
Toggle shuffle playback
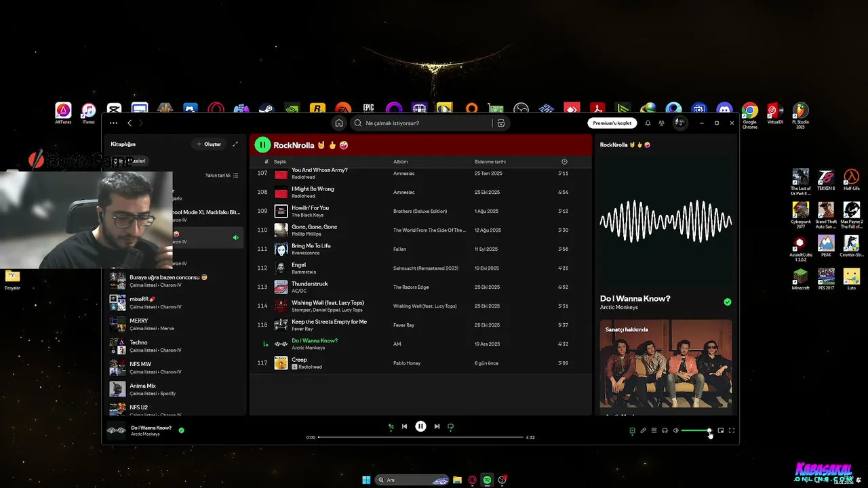point(391,426)
